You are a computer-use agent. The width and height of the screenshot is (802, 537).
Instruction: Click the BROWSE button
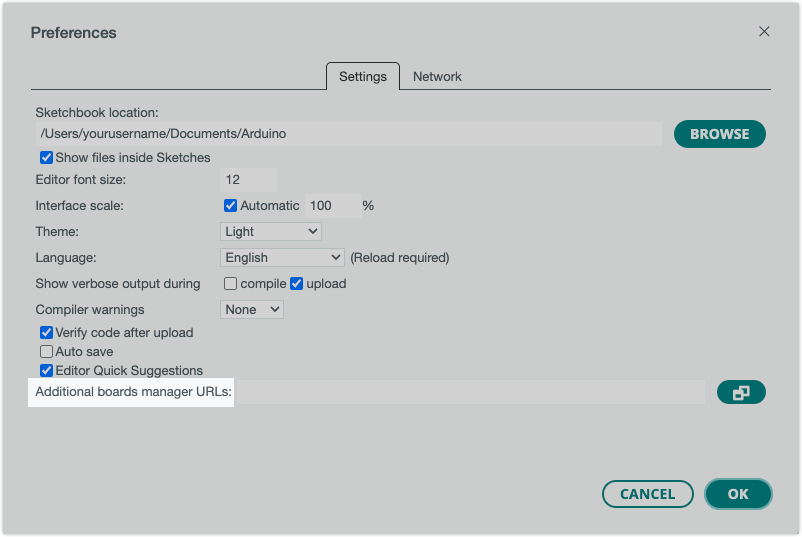(719, 134)
